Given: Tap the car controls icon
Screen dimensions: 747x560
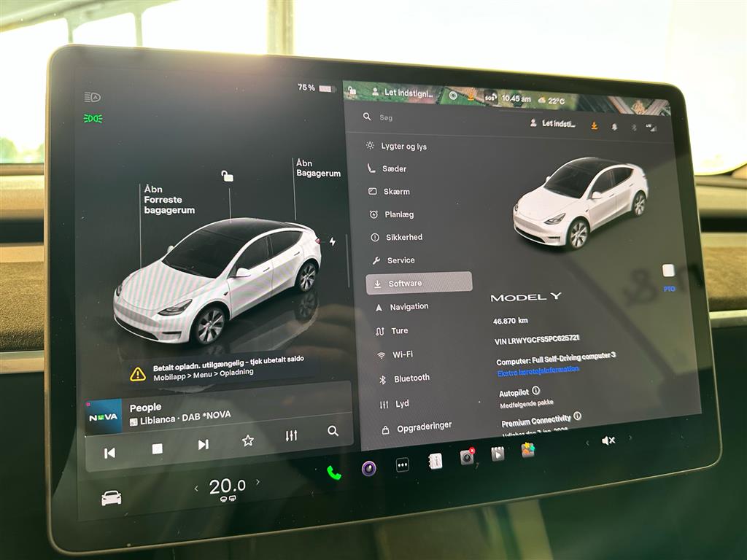Looking at the screenshot, I should point(111,498).
